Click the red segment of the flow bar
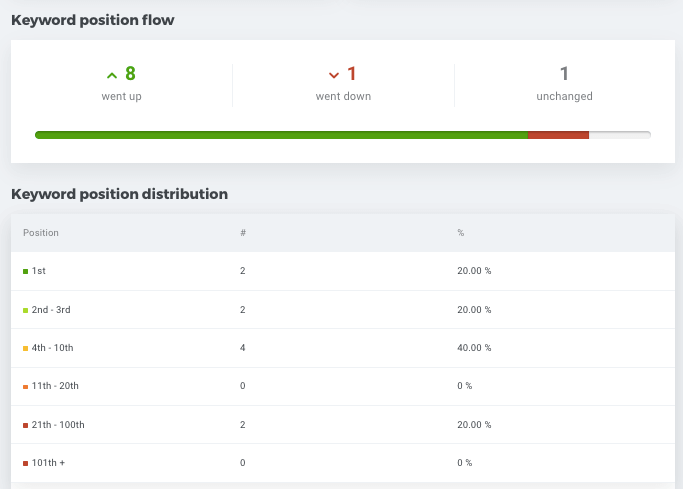This screenshot has width=683, height=489. coord(558,135)
